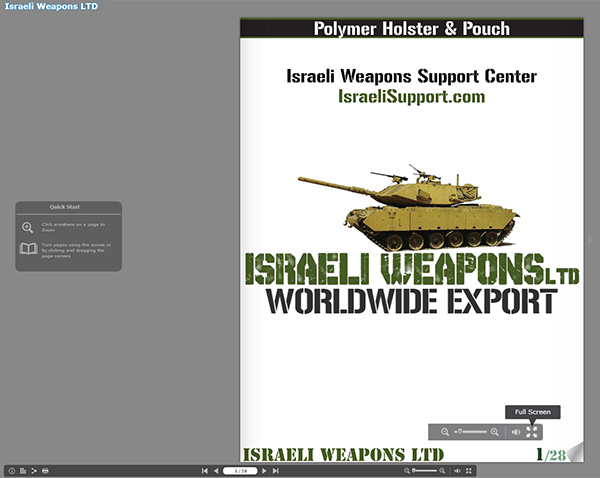600x478 pixels.
Task: Click the Polymer Holster & Pouch header
Action: click(x=411, y=29)
